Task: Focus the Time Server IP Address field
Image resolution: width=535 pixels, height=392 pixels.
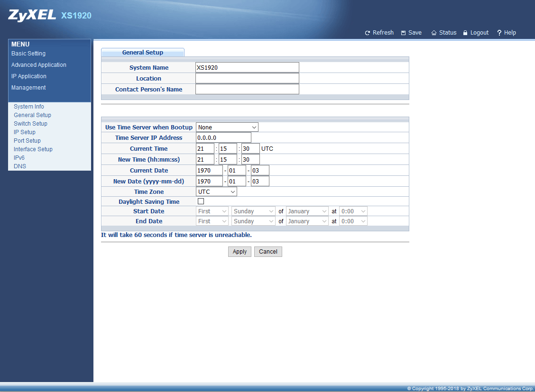Action: pos(223,138)
